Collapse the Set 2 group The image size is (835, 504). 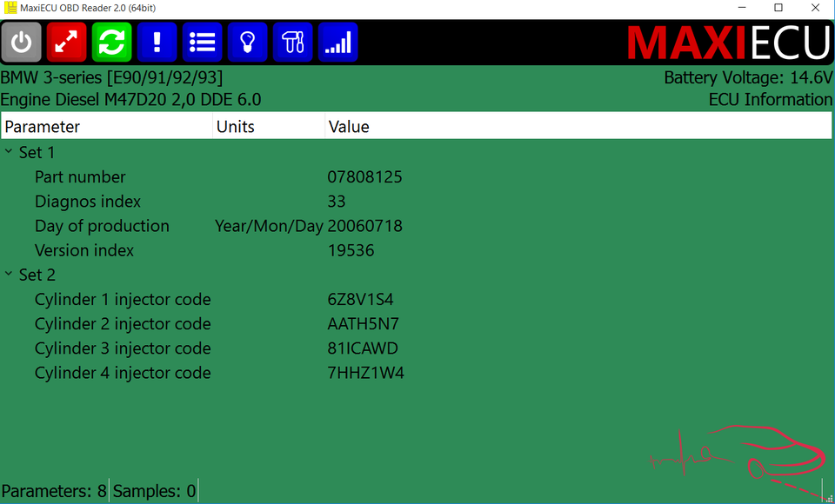[x=9, y=274]
